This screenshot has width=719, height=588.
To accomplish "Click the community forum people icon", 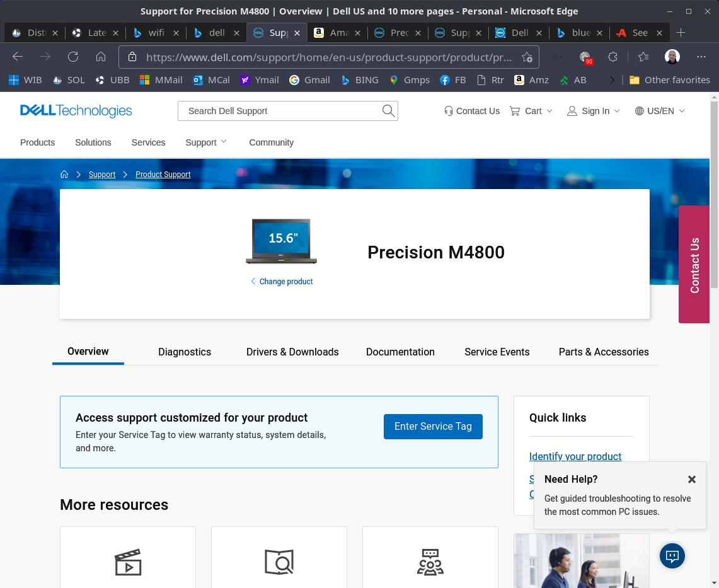I will (x=430, y=562).
